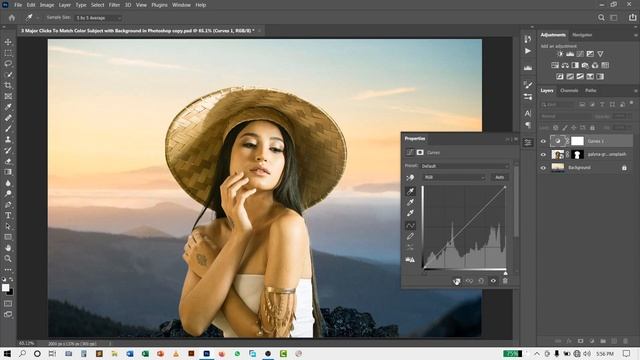The image size is (640, 360).
Task: Click the Curves 1 layer mask thumbnail
Action: 577,141
